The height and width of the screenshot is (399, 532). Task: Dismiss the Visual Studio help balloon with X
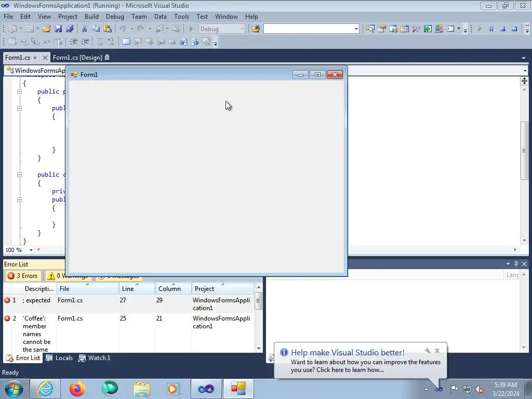(x=437, y=351)
